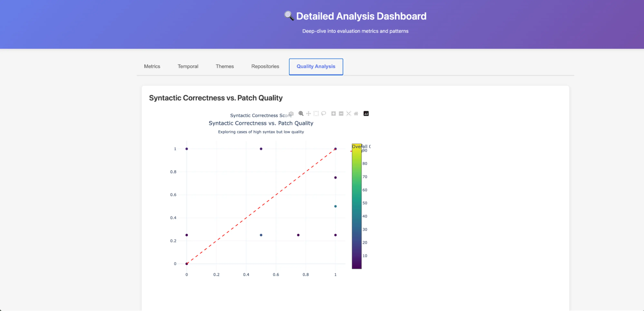The height and width of the screenshot is (311, 644).
Task: Click the teal data point at y 0.5
Action: 335,206
